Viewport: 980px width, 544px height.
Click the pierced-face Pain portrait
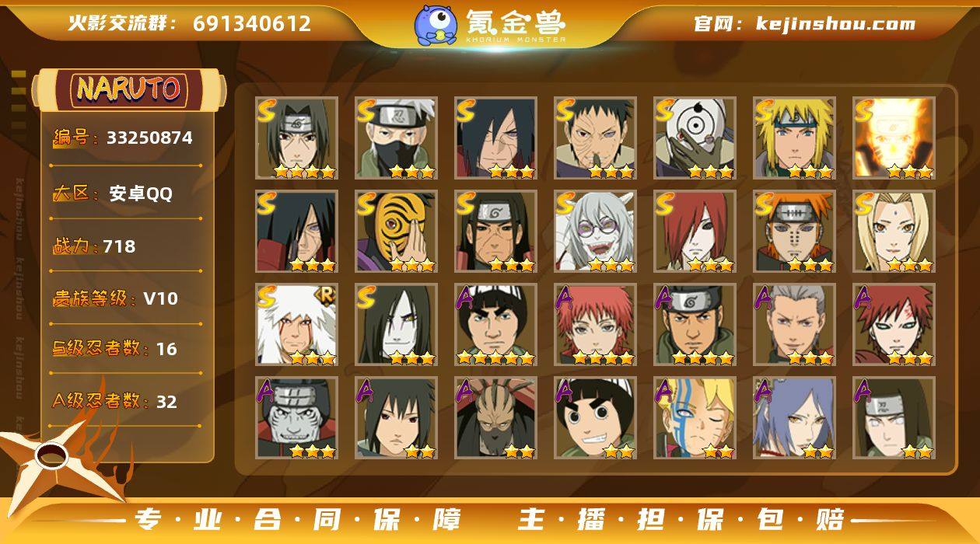[x=794, y=231]
